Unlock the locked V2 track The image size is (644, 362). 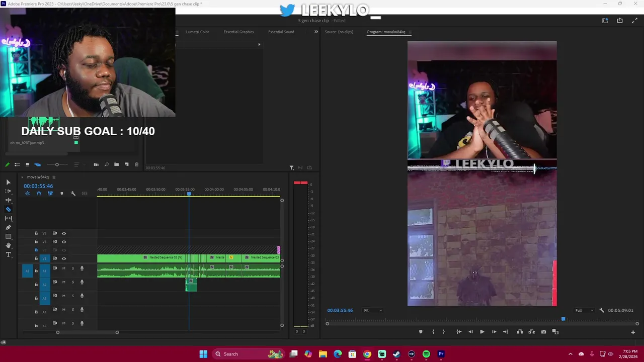coord(36,250)
